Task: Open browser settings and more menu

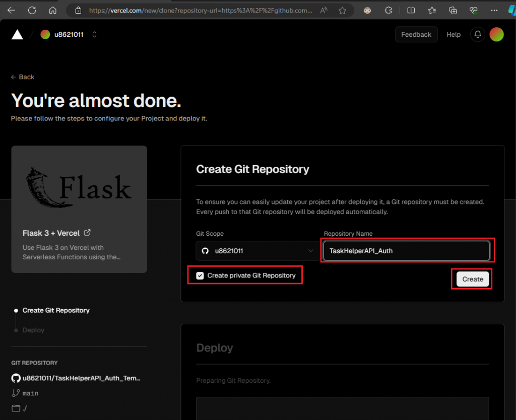Action: pos(494,11)
